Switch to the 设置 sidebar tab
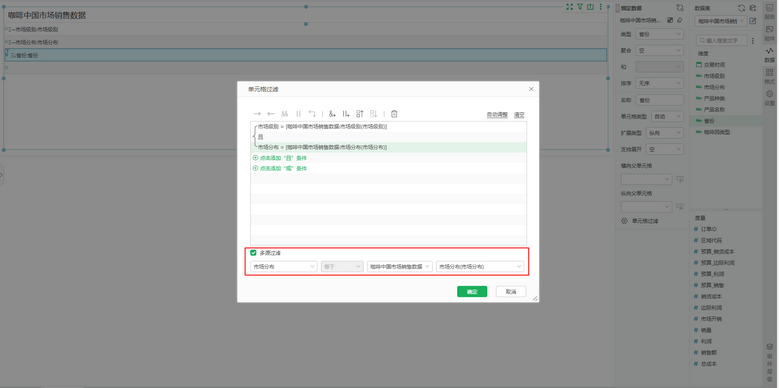 [x=769, y=98]
